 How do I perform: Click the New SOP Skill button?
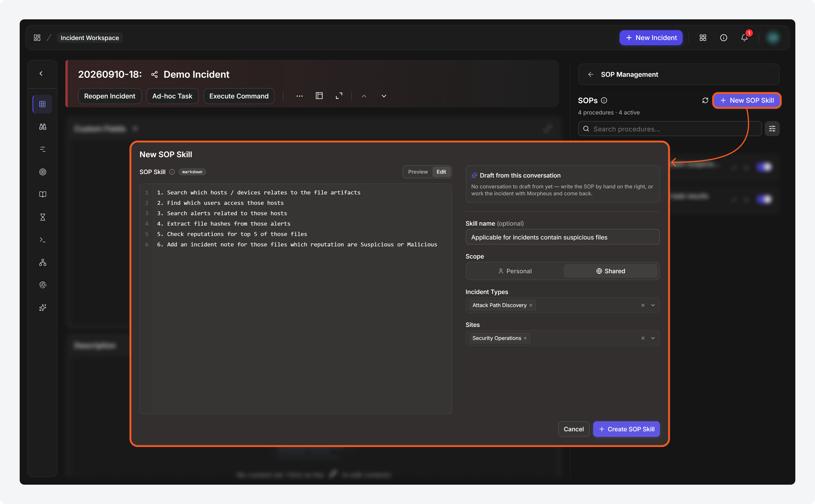pyautogui.click(x=747, y=100)
